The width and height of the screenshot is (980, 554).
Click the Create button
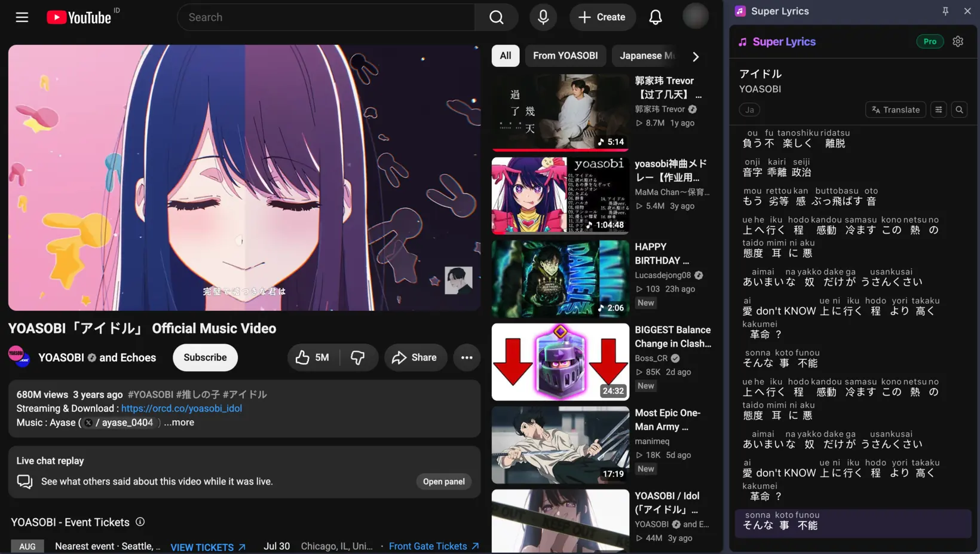(x=602, y=17)
